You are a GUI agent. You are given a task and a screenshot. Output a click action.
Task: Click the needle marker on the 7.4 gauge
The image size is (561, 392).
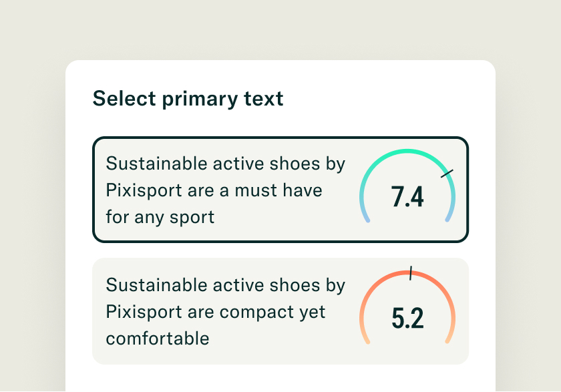[x=447, y=174]
